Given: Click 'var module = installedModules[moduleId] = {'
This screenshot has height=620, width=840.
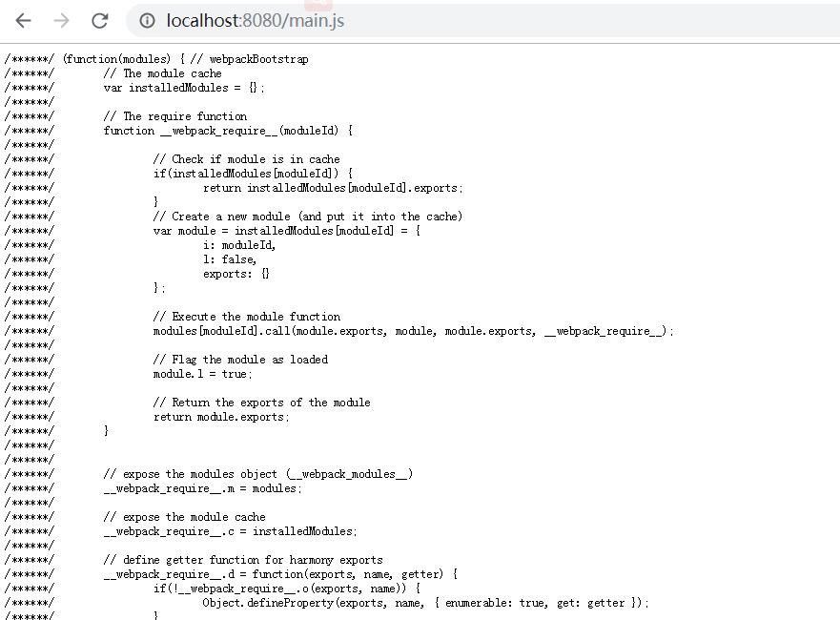Looking at the screenshot, I should pos(287,231).
